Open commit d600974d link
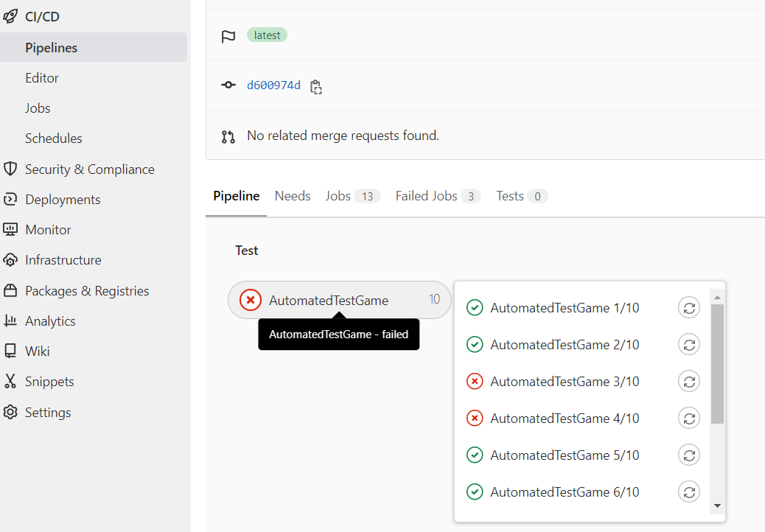765x532 pixels. (273, 85)
